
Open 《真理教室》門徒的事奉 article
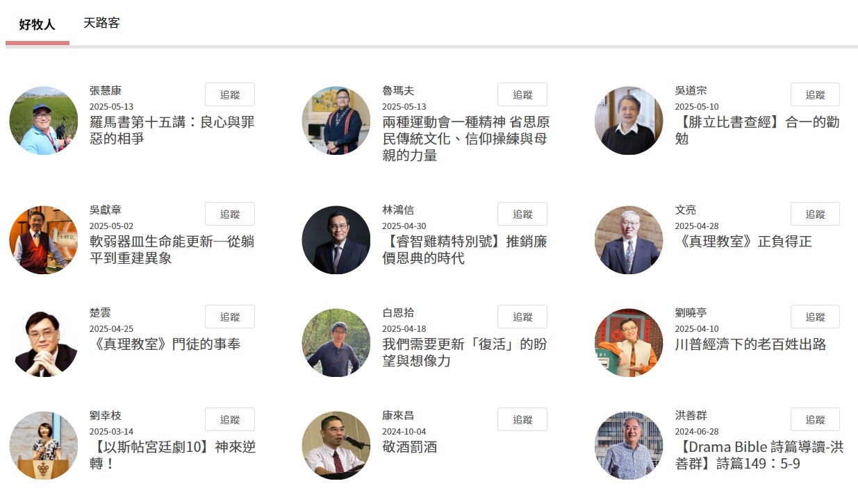[x=165, y=344]
